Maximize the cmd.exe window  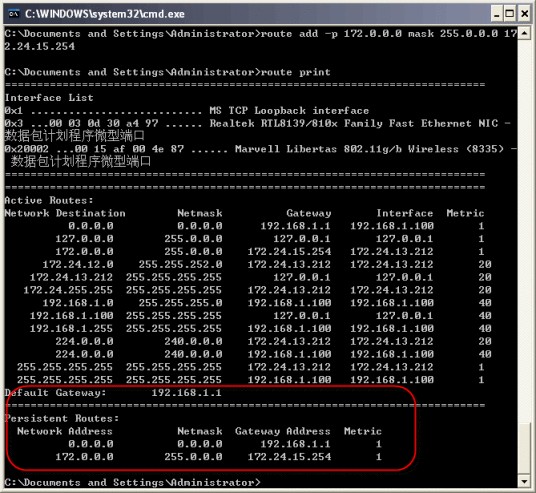[x=510, y=14]
